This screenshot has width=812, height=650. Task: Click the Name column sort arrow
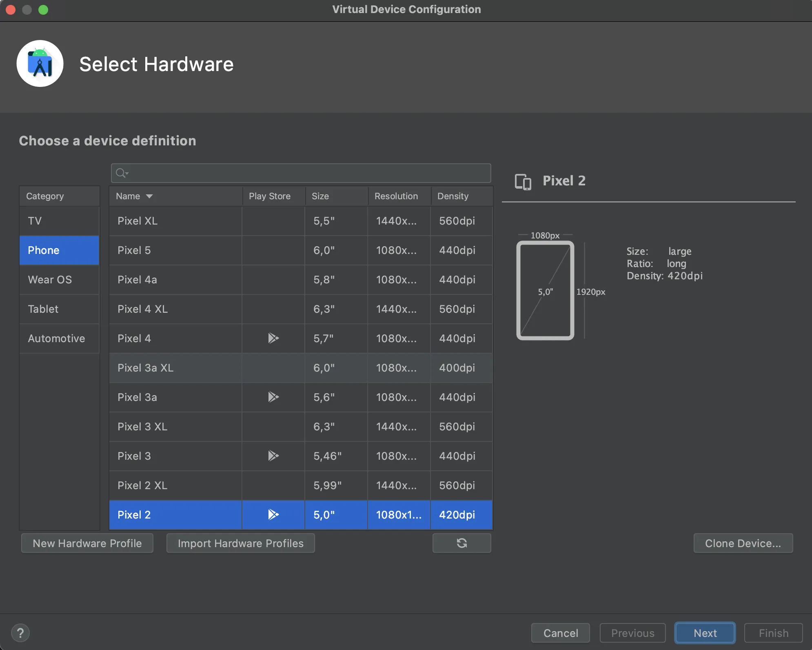coord(149,196)
